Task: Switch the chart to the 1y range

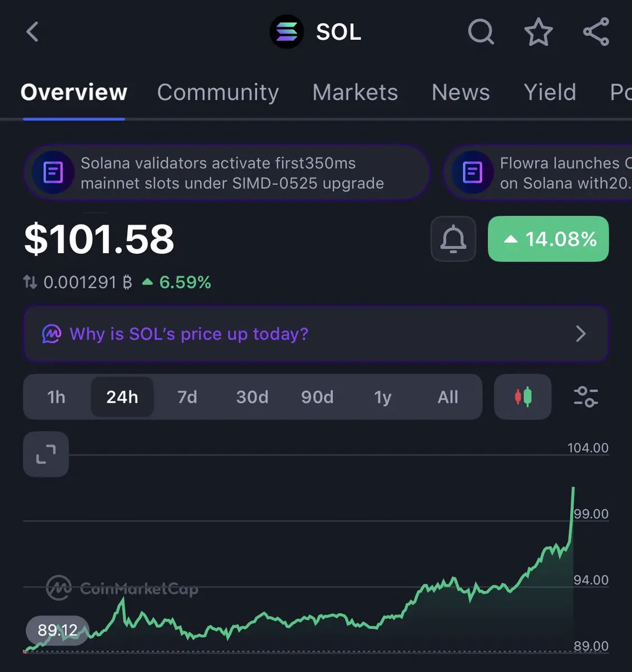Action: (383, 397)
